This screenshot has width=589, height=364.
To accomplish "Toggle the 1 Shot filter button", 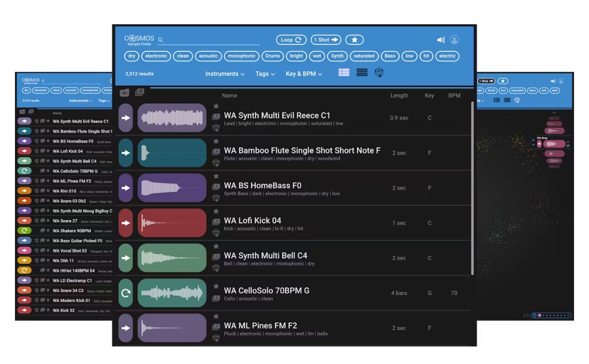I will (x=326, y=40).
